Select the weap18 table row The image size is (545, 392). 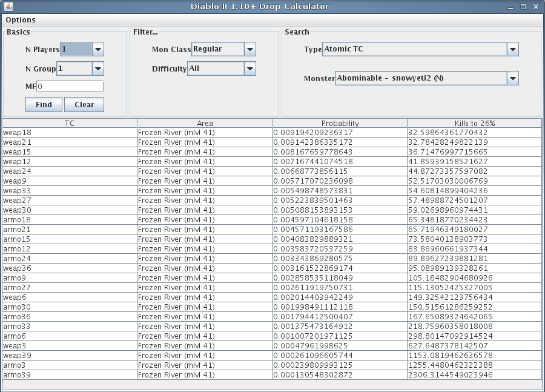(69, 132)
